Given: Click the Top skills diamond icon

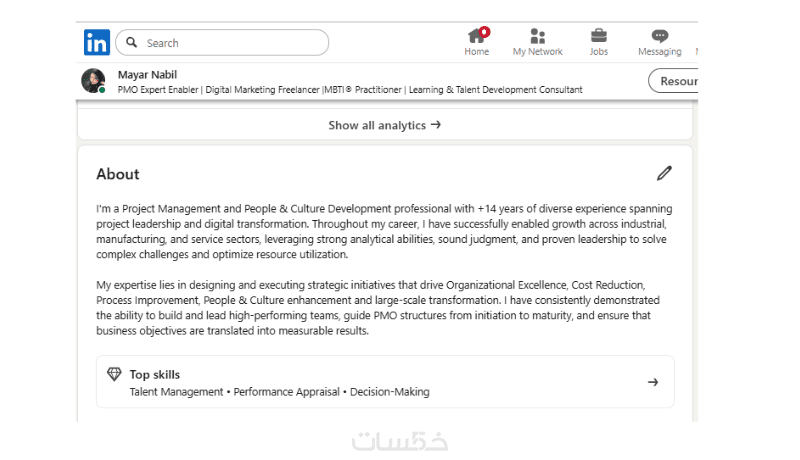Looking at the screenshot, I should click(114, 374).
